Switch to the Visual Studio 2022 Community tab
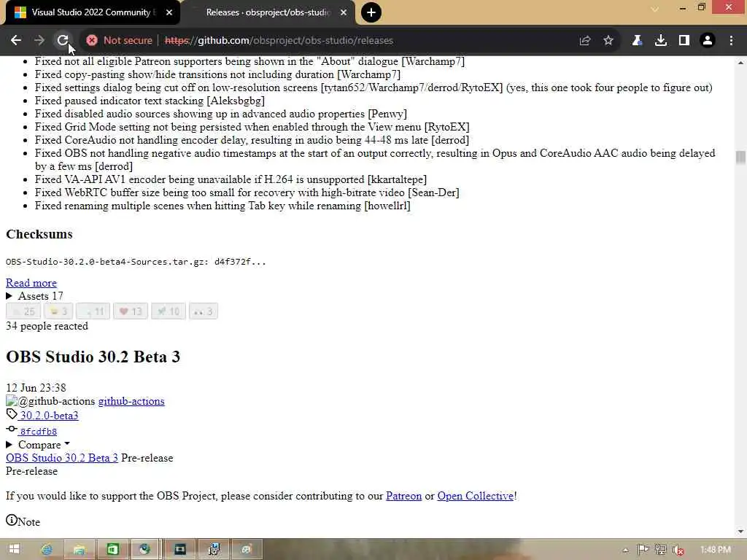 (90, 12)
